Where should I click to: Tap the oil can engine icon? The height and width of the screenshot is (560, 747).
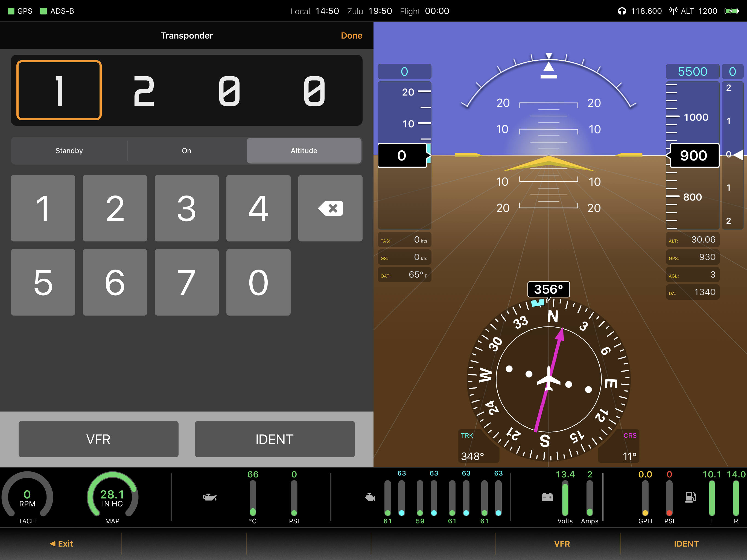click(x=209, y=497)
